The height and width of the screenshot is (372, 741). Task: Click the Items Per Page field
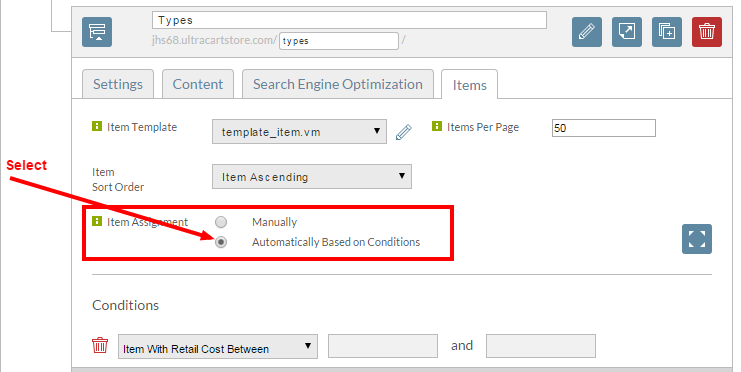pos(603,128)
